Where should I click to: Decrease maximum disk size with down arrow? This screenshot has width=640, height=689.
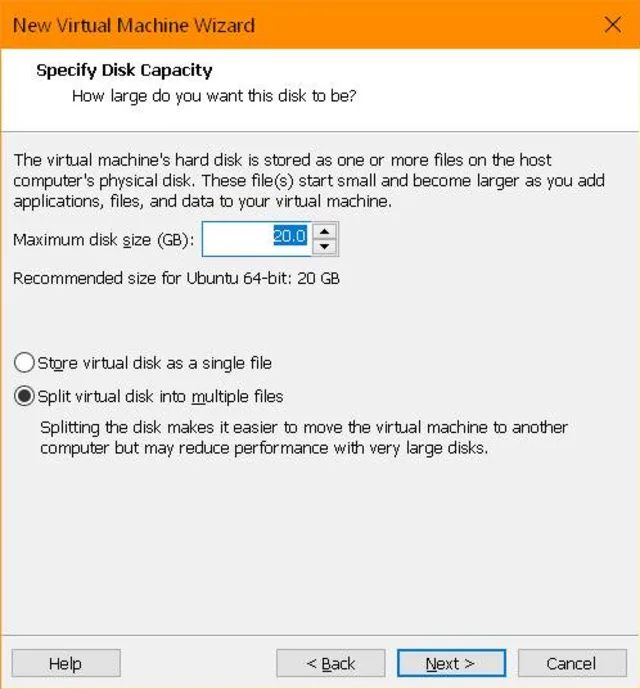(x=325, y=247)
